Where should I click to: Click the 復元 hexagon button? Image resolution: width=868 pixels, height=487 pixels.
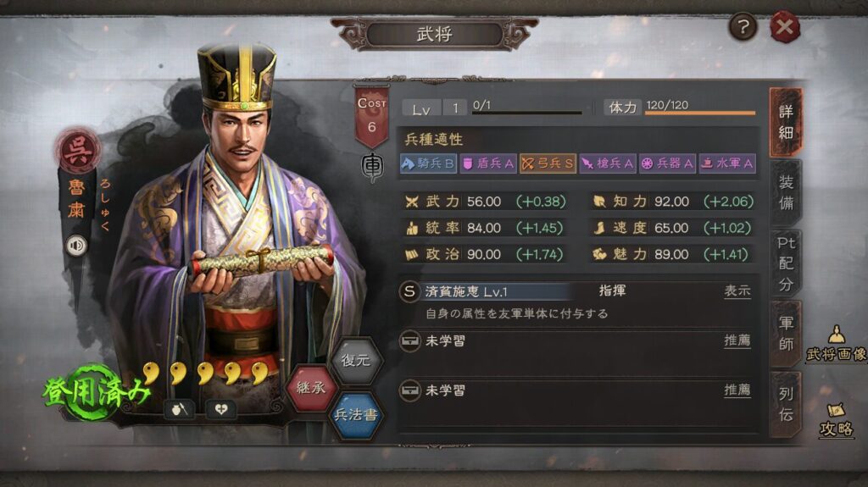[x=356, y=360]
